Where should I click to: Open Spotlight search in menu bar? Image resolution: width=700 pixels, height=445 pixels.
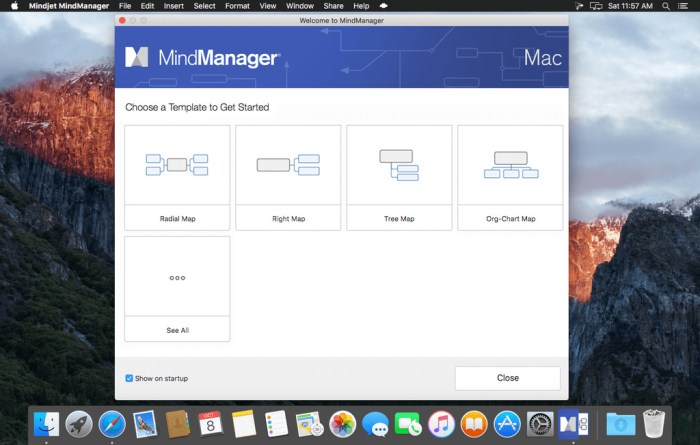664,6
